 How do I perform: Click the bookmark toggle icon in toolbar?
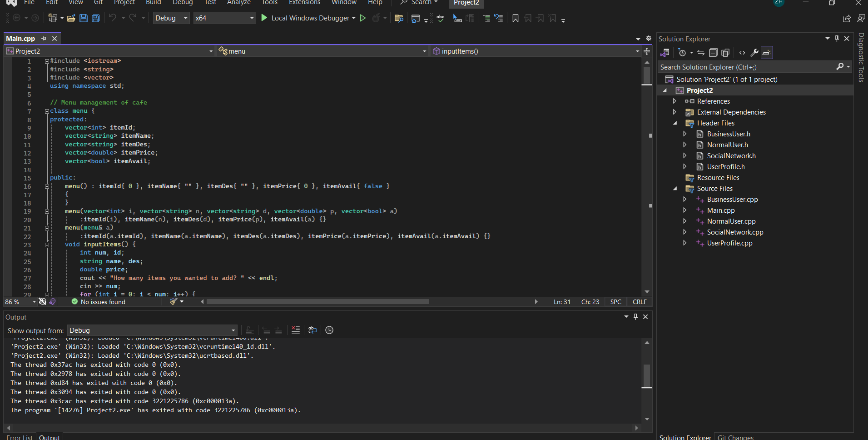pyautogui.click(x=516, y=18)
